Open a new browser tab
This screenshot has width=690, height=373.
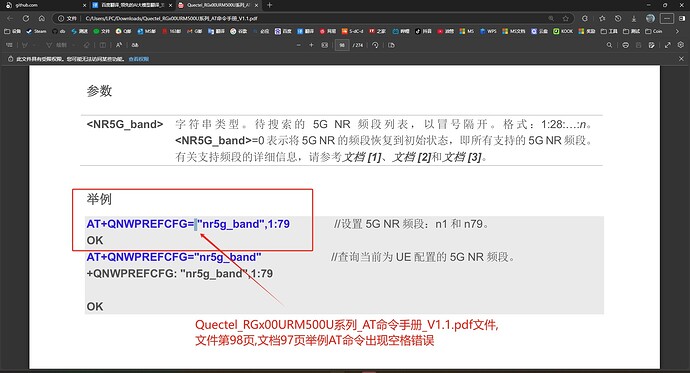[x=269, y=5]
